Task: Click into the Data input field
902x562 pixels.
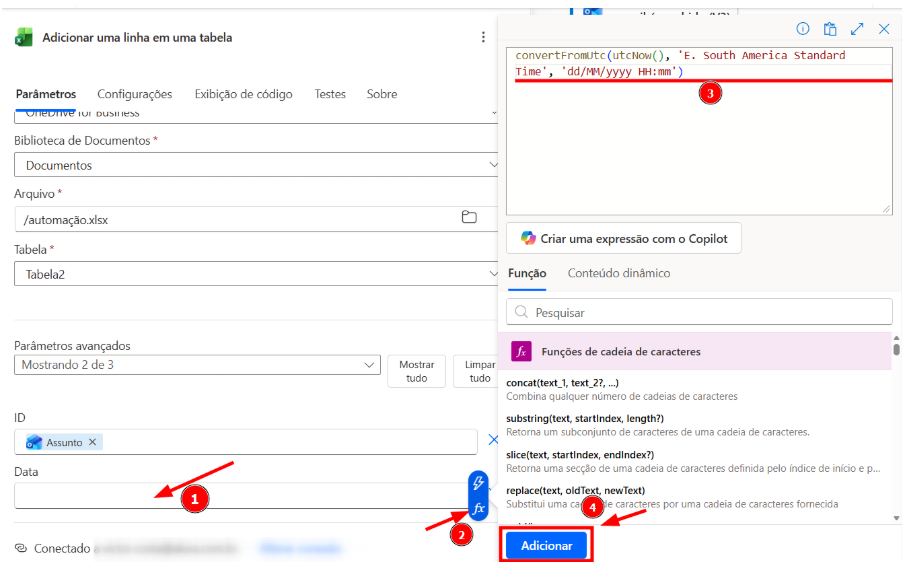Action: 244,496
